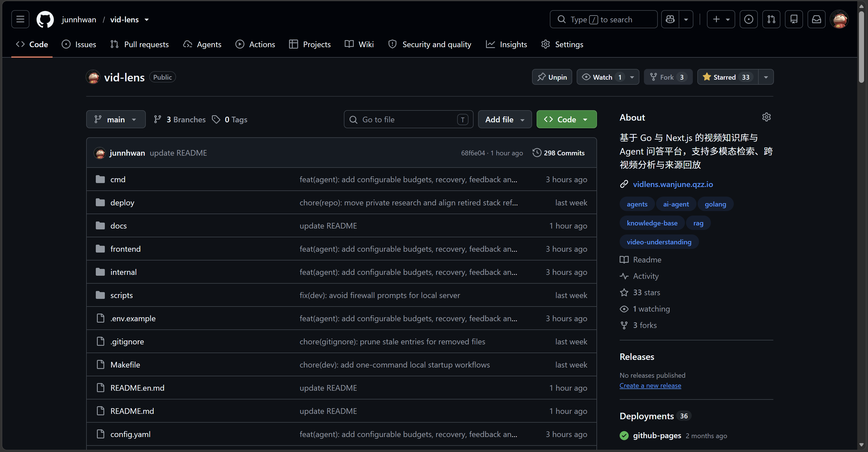Open the README.en.md file
Image resolution: width=868 pixels, height=452 pixels.
(137, 388)
